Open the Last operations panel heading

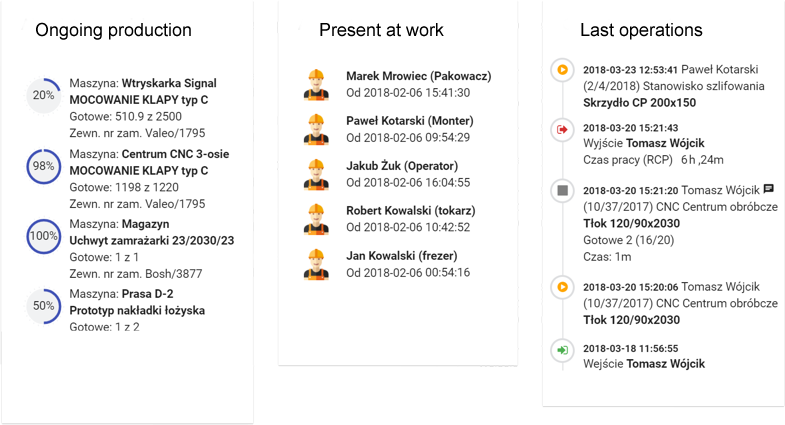click(x=641, y=30)
